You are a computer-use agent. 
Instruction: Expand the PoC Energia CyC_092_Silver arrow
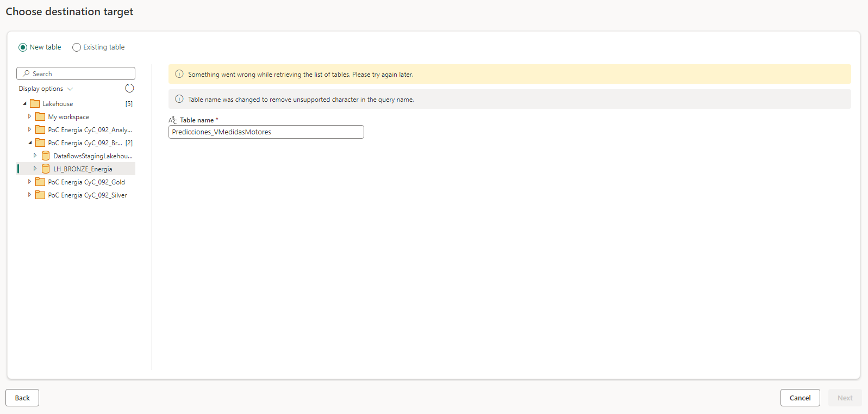pos(30,195)
